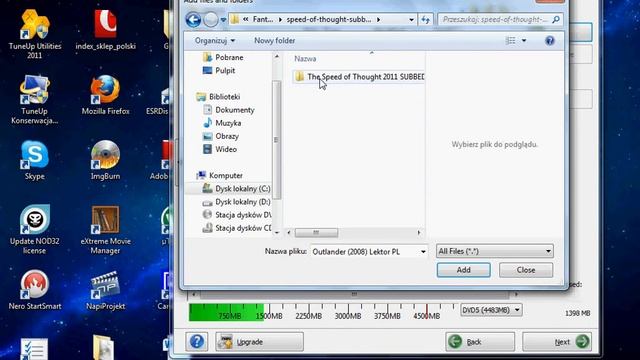Select Dysk lokalny (D:)

(237, 202)
